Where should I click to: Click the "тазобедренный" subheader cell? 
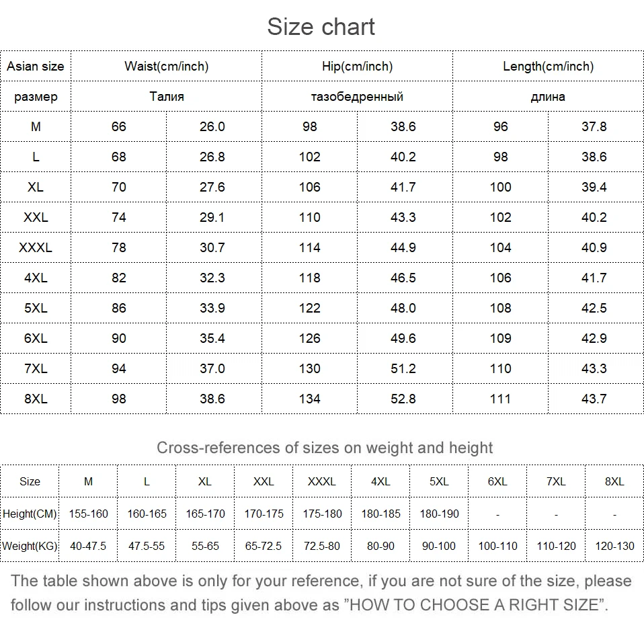pyautogui.click(x=357, y=96)
